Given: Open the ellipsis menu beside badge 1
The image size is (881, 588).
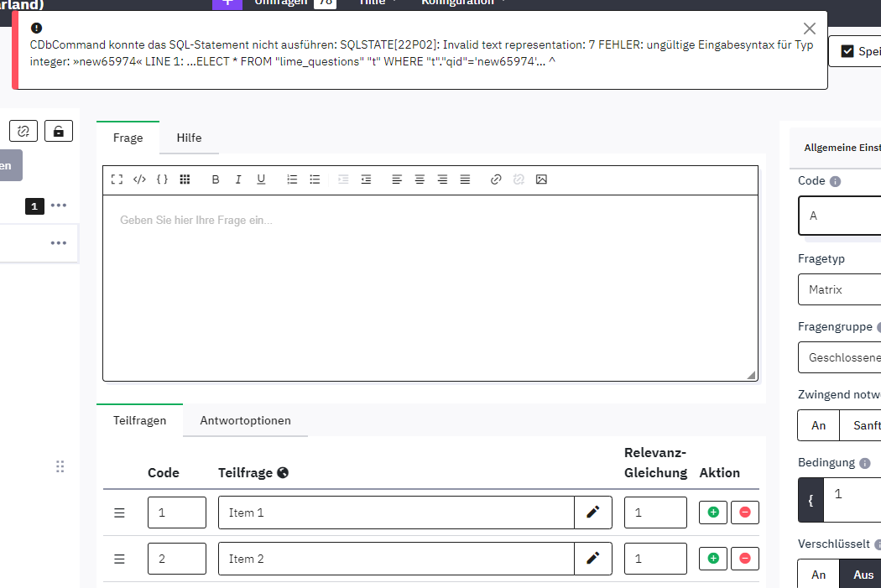Looking at the screenshot, I should tap(59, 206).
